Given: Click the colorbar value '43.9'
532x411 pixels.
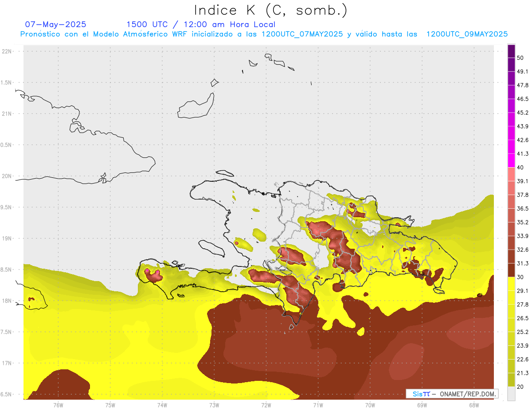Looking at the screenshot, I should click(523, 126).
